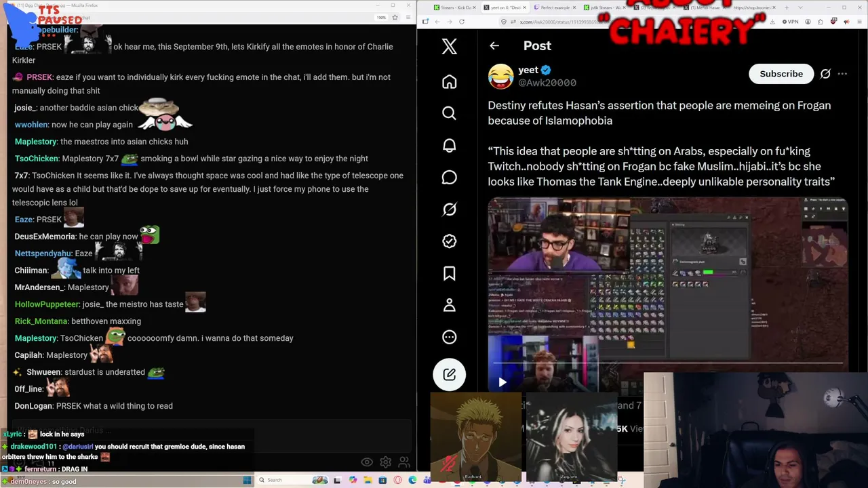Screen dimensions: 868x488
Task: Click the Grok explain icon beside Subscribe
Action: coord(825,74)
